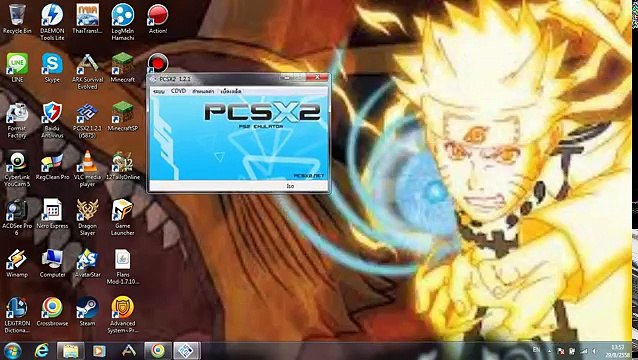Show hidden tray icons arrow
The width and height of the screenshot is (638, 360).
[x=550, y=351]
